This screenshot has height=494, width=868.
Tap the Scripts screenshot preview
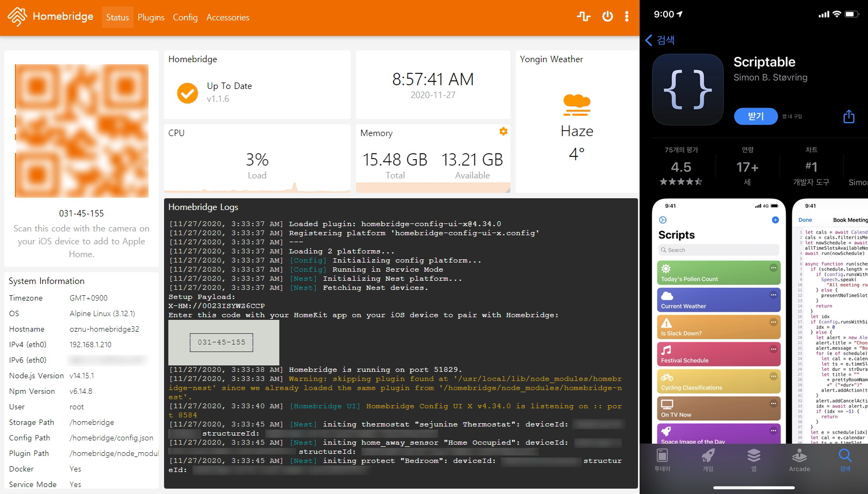pos(719,321)
